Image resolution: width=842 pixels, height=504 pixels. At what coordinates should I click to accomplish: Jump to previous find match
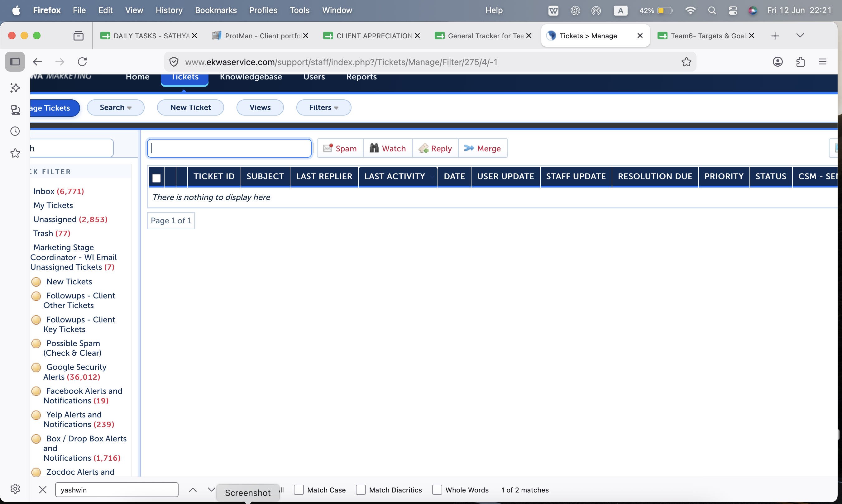(x=193, y=490)
